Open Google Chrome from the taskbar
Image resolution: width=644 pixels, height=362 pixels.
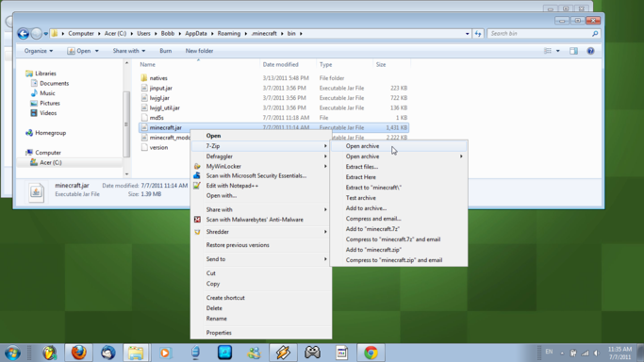(x=371, y=353)
